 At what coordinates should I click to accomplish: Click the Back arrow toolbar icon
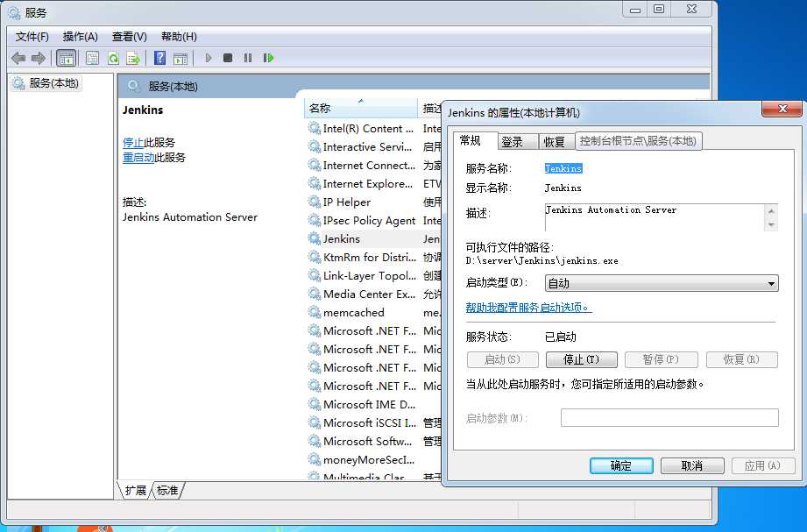coord(18,58)
